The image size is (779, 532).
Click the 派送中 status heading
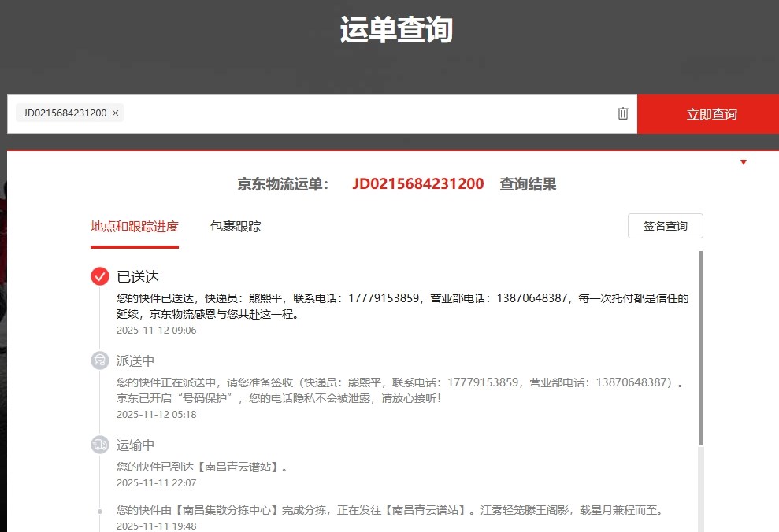tap(135, 361)
